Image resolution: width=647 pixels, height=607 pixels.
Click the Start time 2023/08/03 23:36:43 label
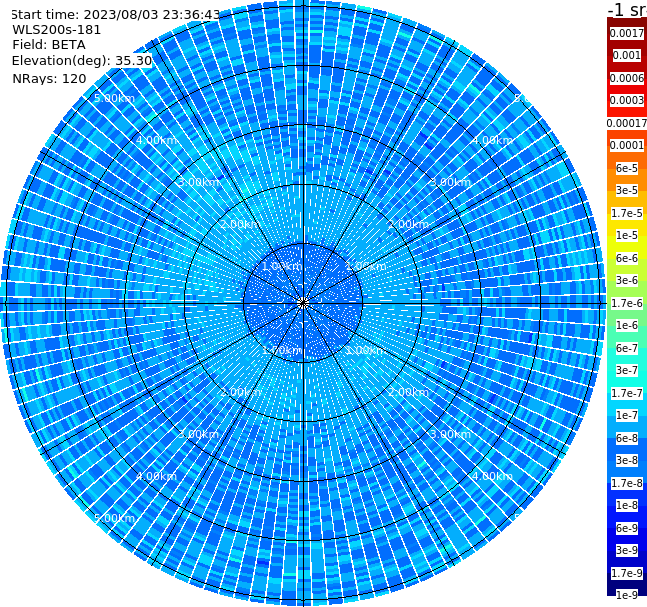click(x=115, y=14)
